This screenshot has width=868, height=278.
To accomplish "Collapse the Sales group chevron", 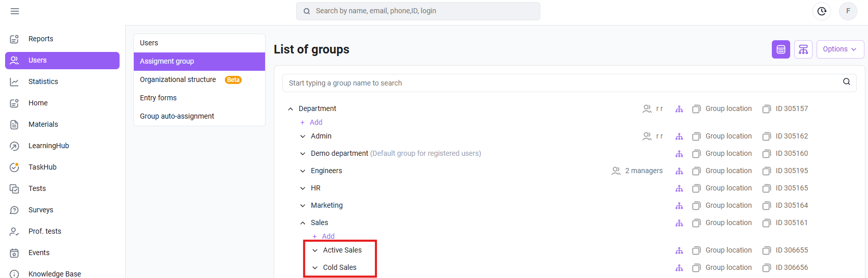I will coord(303,223).
